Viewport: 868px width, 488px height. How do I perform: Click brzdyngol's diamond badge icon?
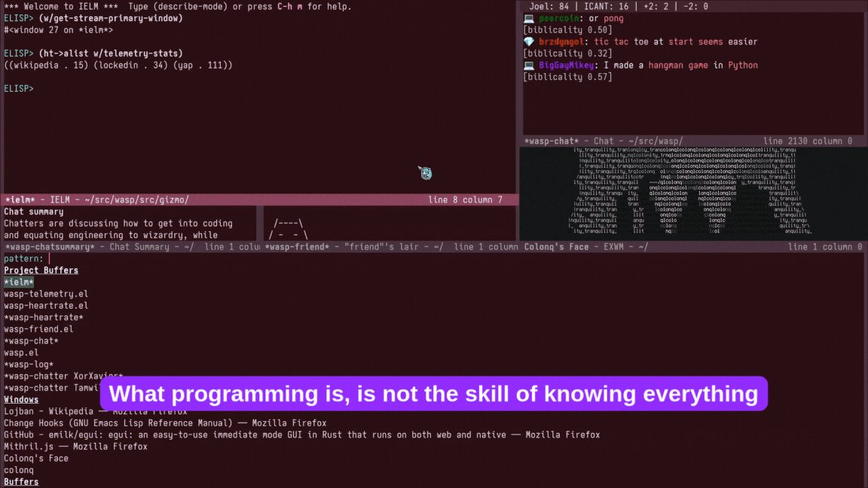(x=530, y=41)
